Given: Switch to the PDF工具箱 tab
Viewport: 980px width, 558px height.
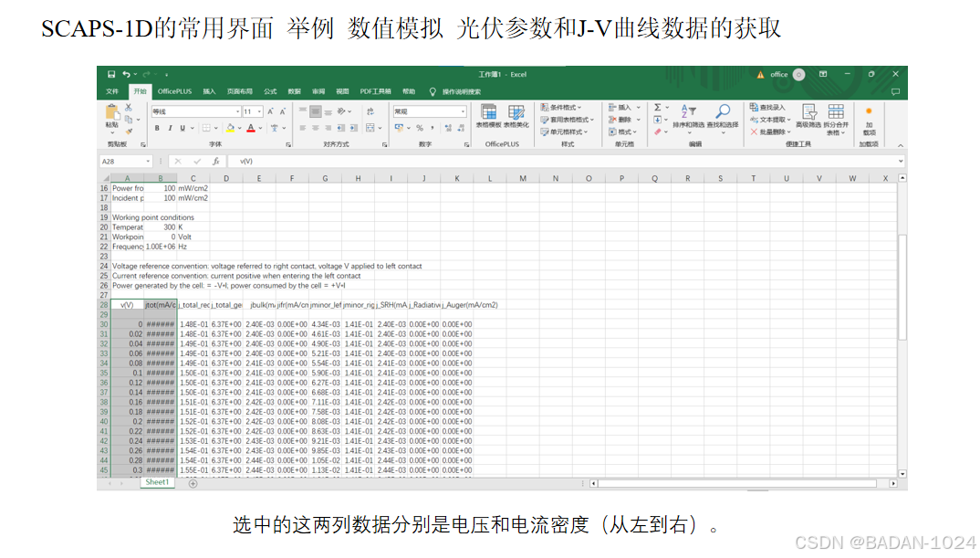Looking at the screenshot, I should pyautogui.click(x=375, y=91).
